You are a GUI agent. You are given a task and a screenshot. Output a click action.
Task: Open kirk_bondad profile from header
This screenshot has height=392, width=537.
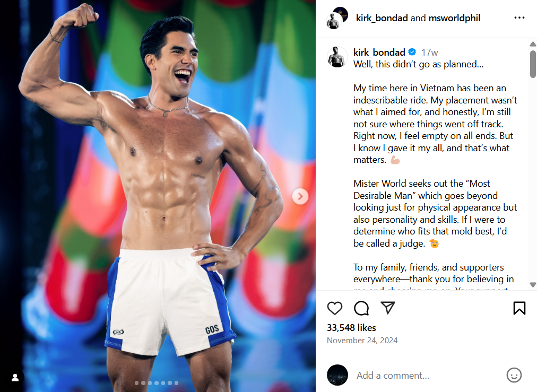coord(382,18)
